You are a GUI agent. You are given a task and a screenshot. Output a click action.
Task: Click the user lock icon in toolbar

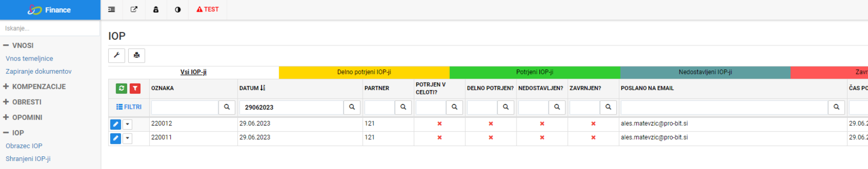(x=156, y=9)
